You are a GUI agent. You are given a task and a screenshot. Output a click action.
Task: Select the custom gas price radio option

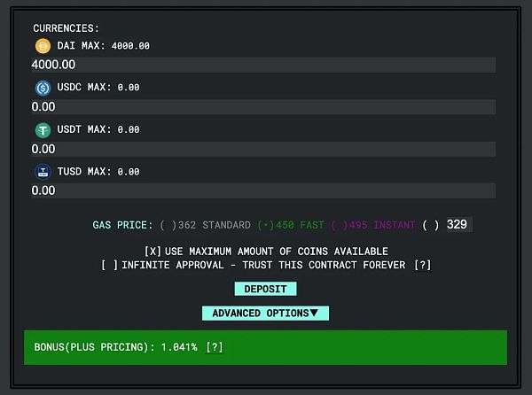430,225
